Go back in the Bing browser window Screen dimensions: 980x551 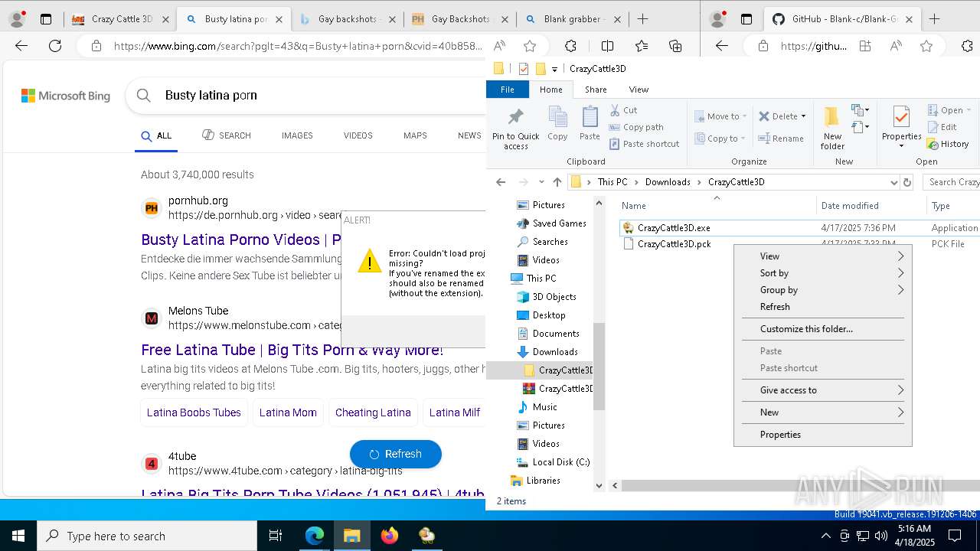tap(21, 46)
